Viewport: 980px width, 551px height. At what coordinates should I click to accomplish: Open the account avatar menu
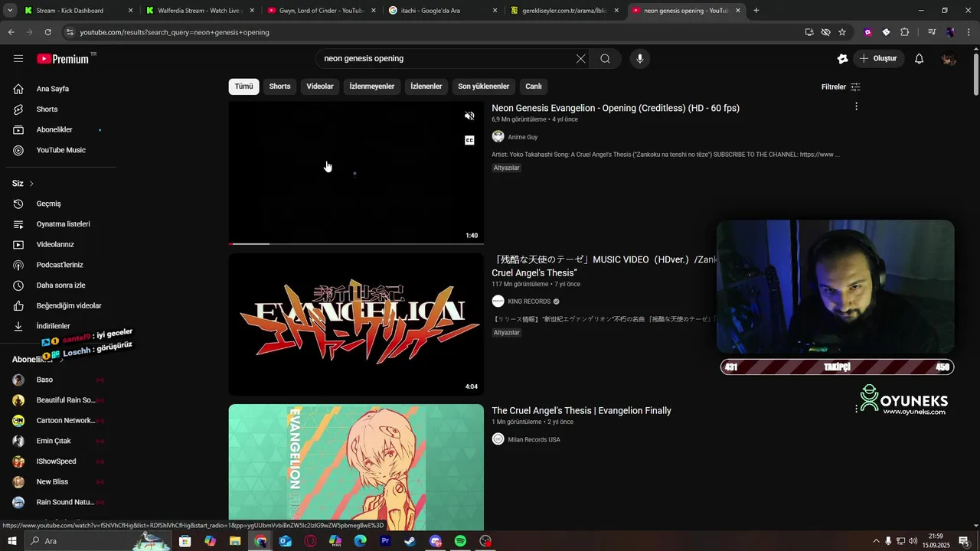pyautogui.click(x=949, y=58)
